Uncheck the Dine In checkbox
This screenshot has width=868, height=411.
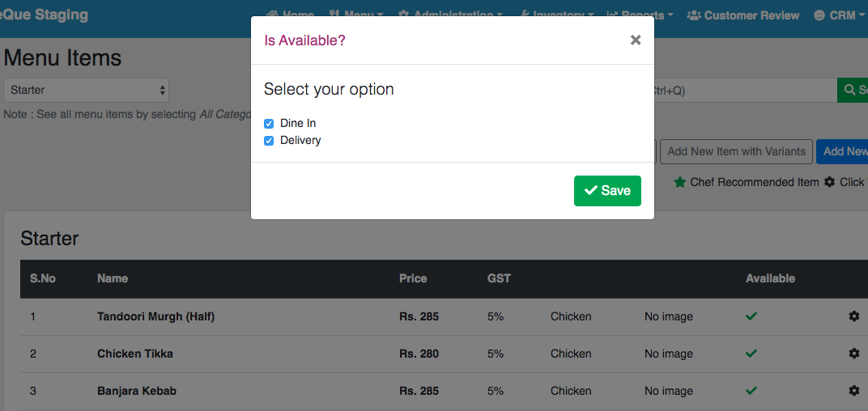pyautogui.click(x=269, y=124)
